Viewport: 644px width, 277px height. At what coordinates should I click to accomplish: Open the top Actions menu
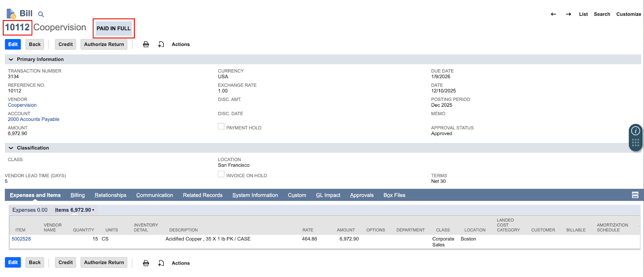tap(180, 44)
